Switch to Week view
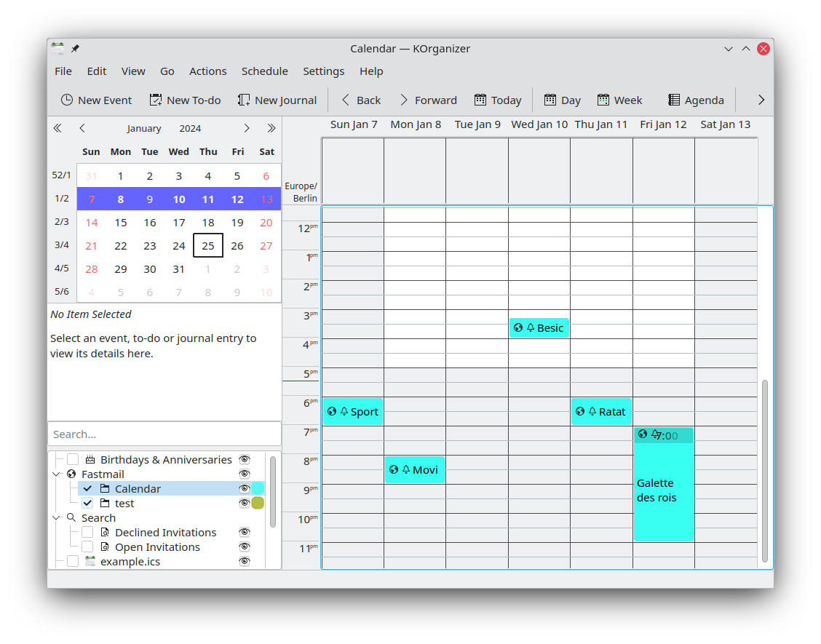821x644 pixels. pyautogui.click(x=619, y=100)
